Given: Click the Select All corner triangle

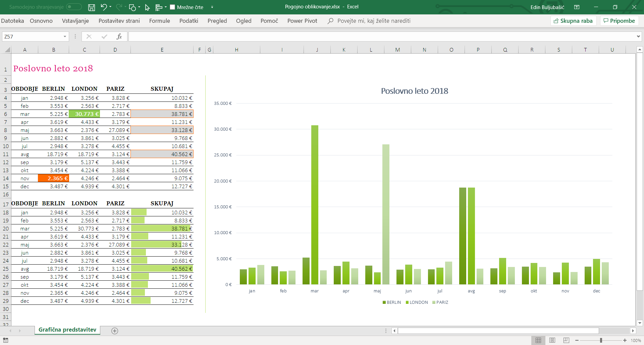Looking at the screenshot, I should click(7, 50).
